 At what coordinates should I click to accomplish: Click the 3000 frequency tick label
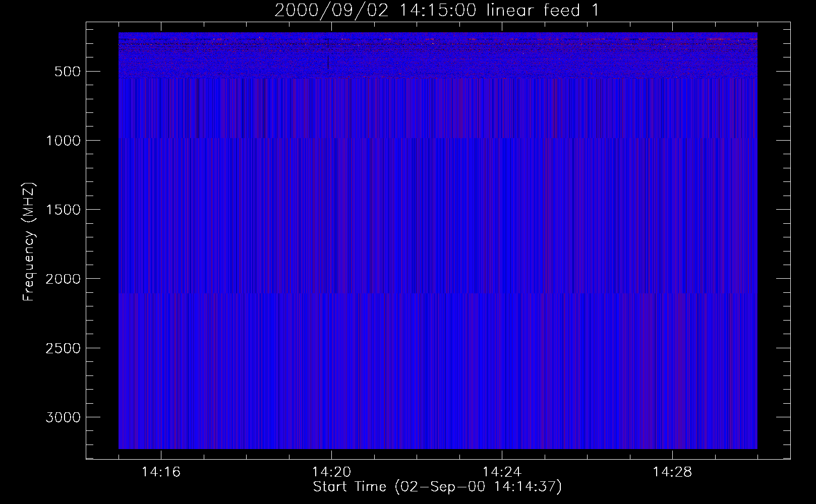pos(63,417)
